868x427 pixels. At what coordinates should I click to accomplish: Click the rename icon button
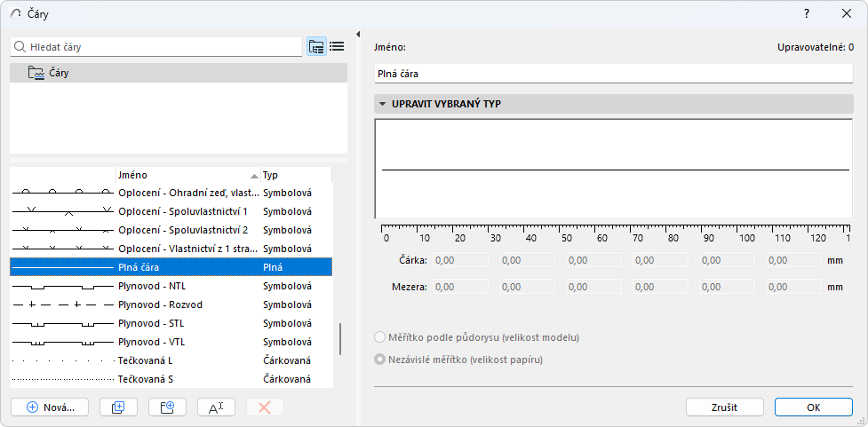(216, 407)
